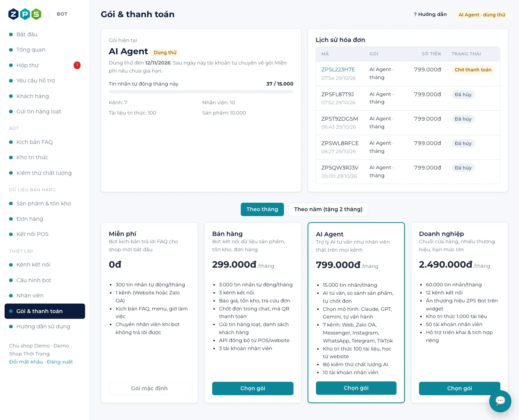Click the red unread badge on Hộp thư
This screenshot has width=519, height=420.
click(77, 65)
